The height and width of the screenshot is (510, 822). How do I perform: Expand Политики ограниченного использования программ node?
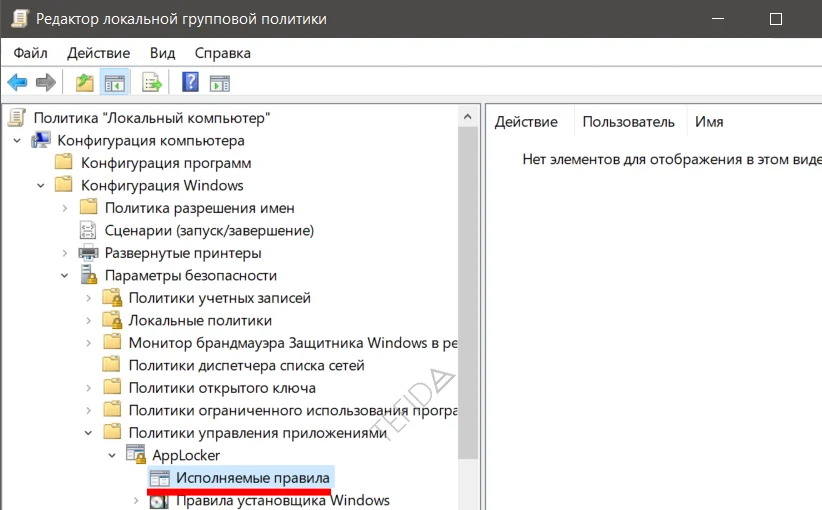pos(89,411)
